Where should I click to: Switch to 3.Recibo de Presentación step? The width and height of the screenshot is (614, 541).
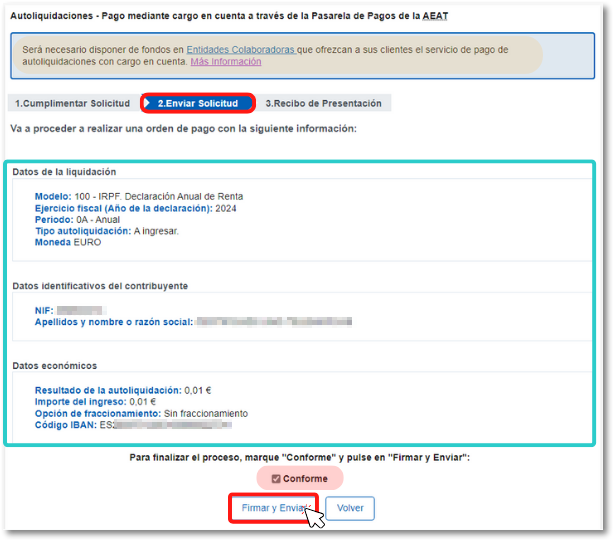pyautogui.click(x=323, y=104)
